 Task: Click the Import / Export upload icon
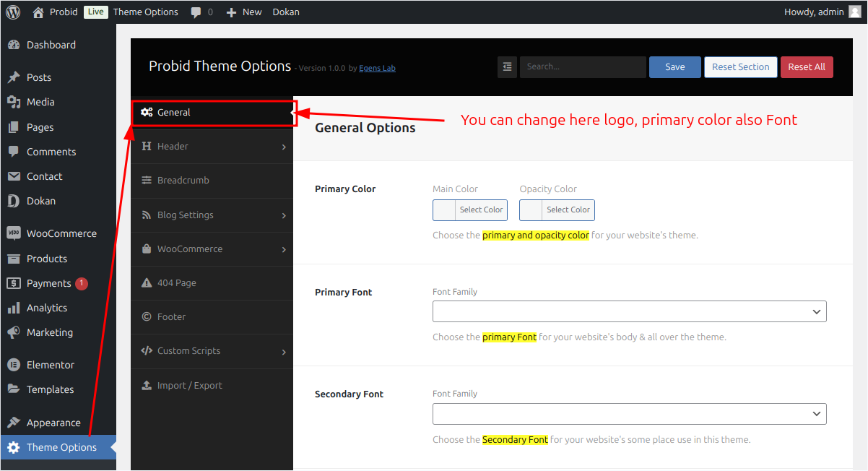[x=147, y=385]
